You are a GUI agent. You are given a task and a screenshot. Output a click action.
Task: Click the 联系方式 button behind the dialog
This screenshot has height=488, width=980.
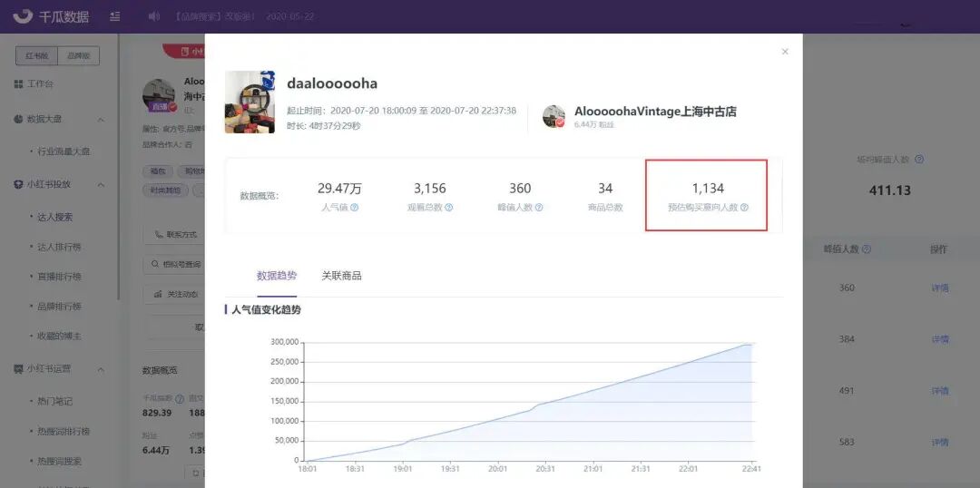pos(174,235)
